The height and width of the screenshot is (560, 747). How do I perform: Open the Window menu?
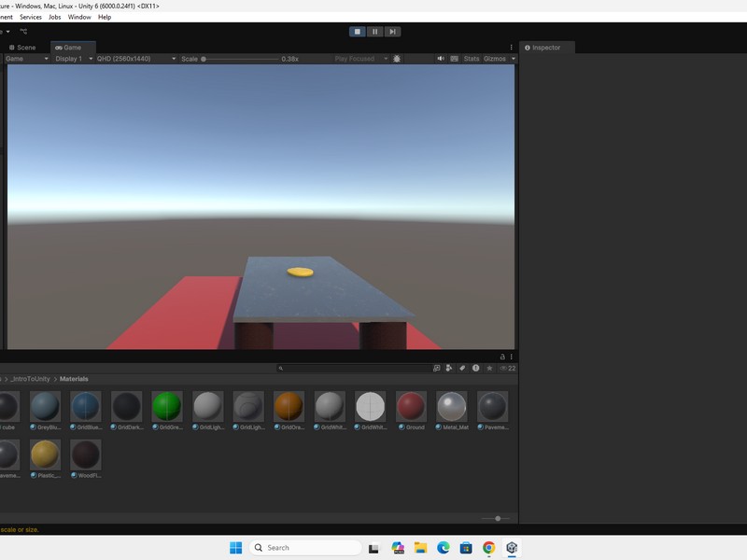coord(79,17)
